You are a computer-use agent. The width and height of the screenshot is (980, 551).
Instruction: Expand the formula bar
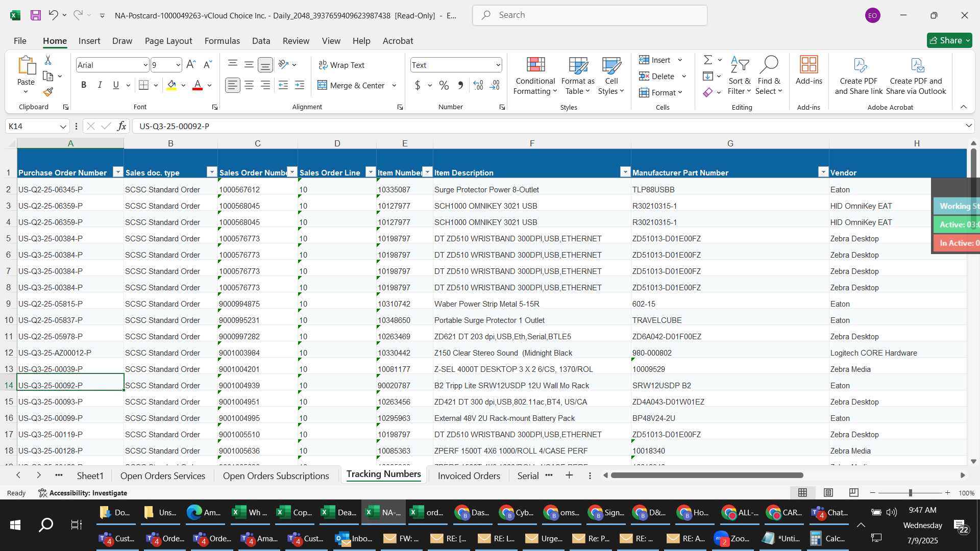pyautogui.click(x=968, y=126)
